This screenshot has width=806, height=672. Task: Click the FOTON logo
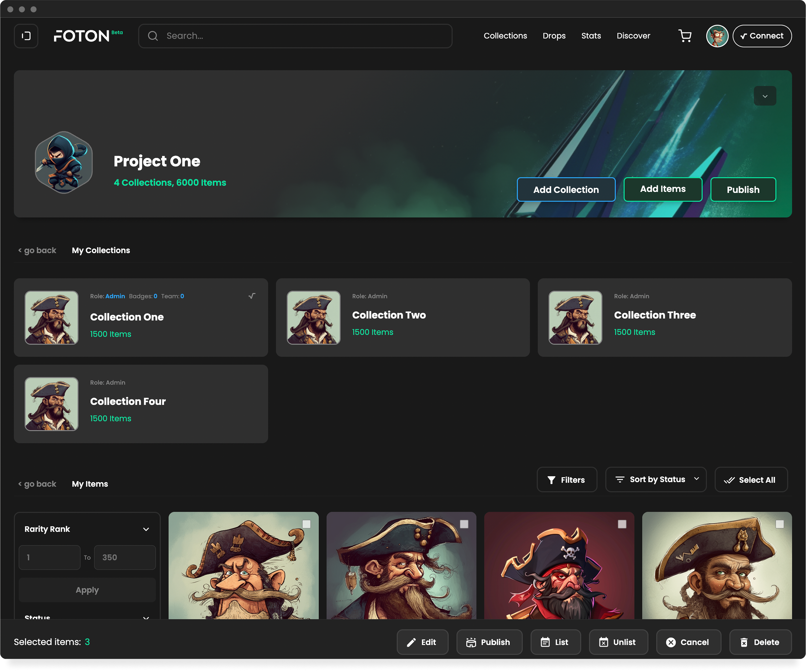point(82,36)
